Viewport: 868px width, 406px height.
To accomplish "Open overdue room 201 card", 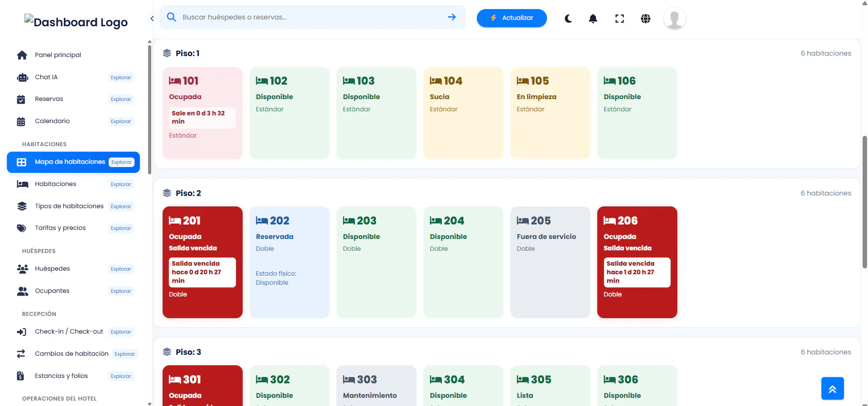I will point(202,263).
